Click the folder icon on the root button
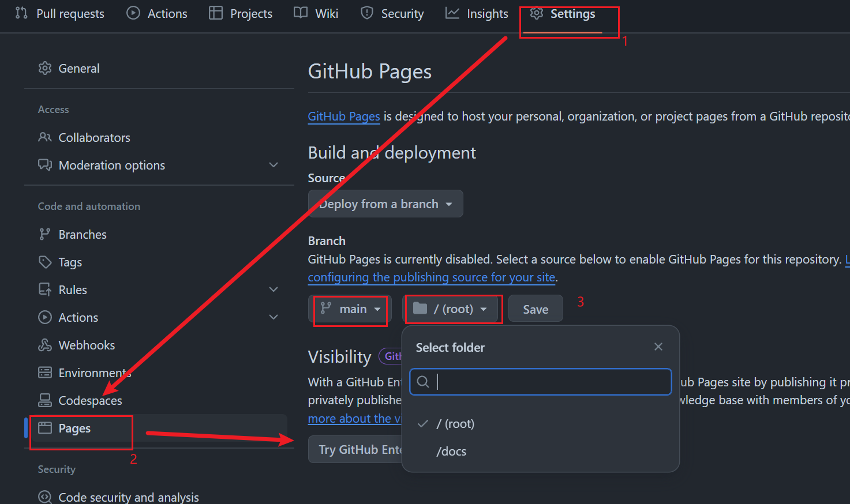 (420, 309)
